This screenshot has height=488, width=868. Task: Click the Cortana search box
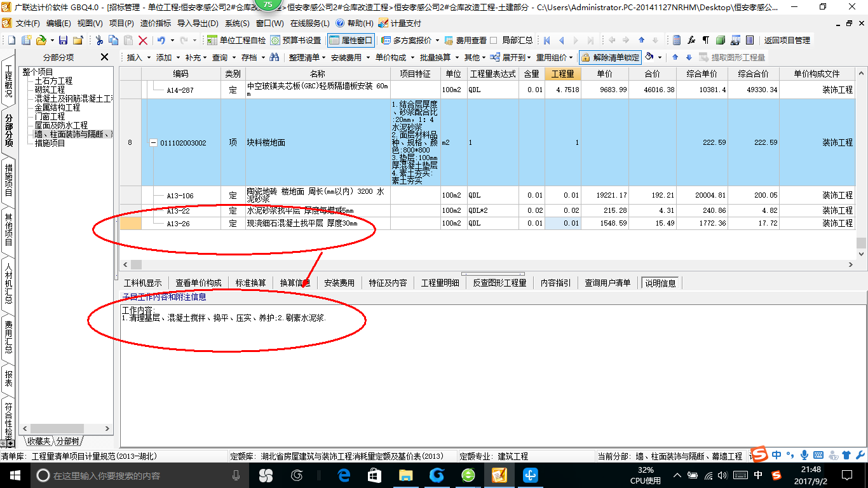tap(139, 475)
